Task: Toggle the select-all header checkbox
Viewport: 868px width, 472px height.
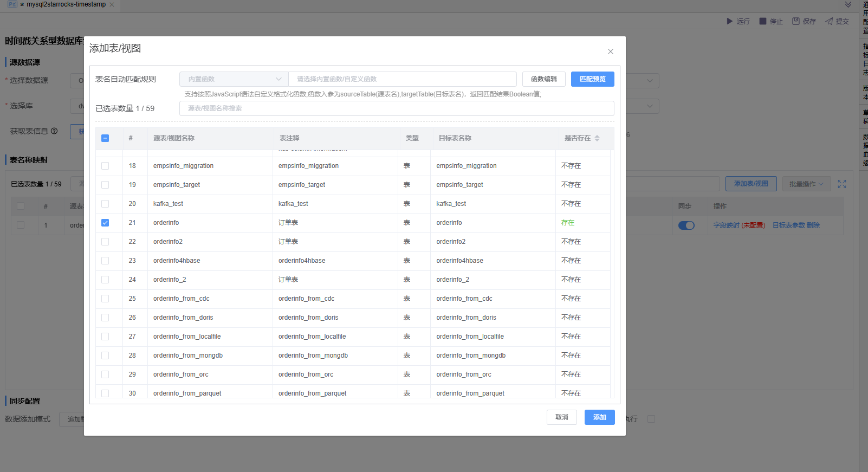Action: pos(105,138)
